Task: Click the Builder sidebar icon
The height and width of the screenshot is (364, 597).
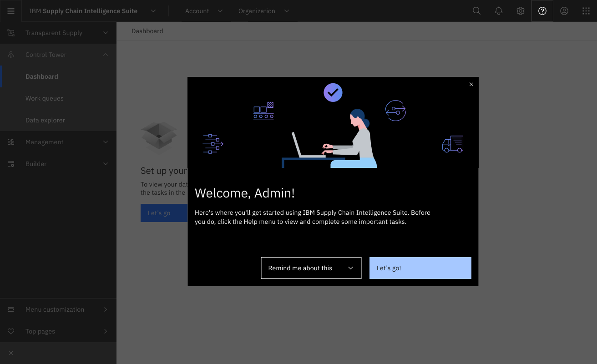Action: [11, 164]
